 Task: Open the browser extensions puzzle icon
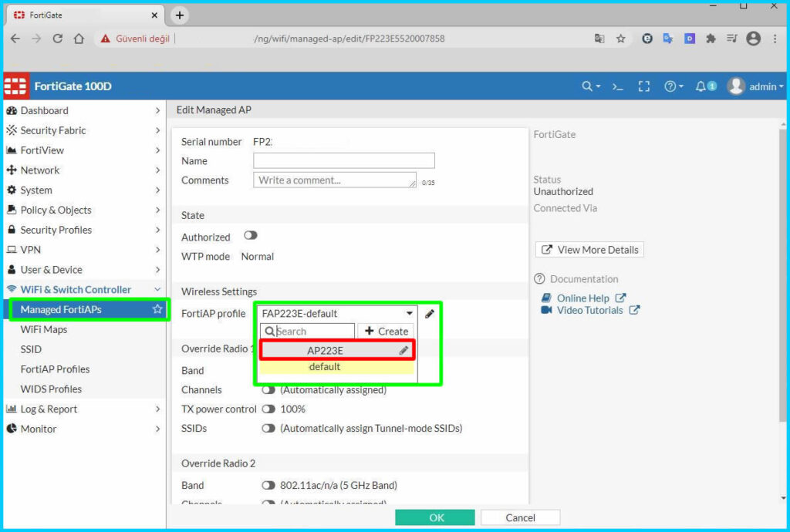711,39
